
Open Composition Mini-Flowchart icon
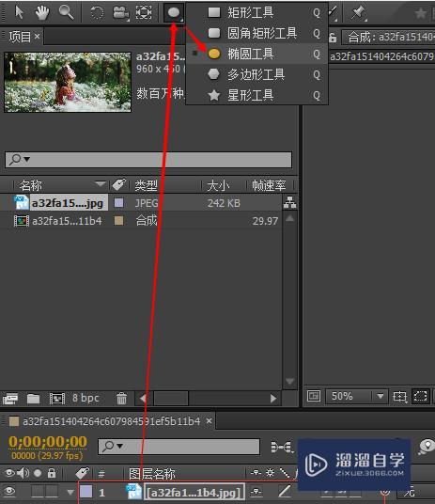(282, 447)
